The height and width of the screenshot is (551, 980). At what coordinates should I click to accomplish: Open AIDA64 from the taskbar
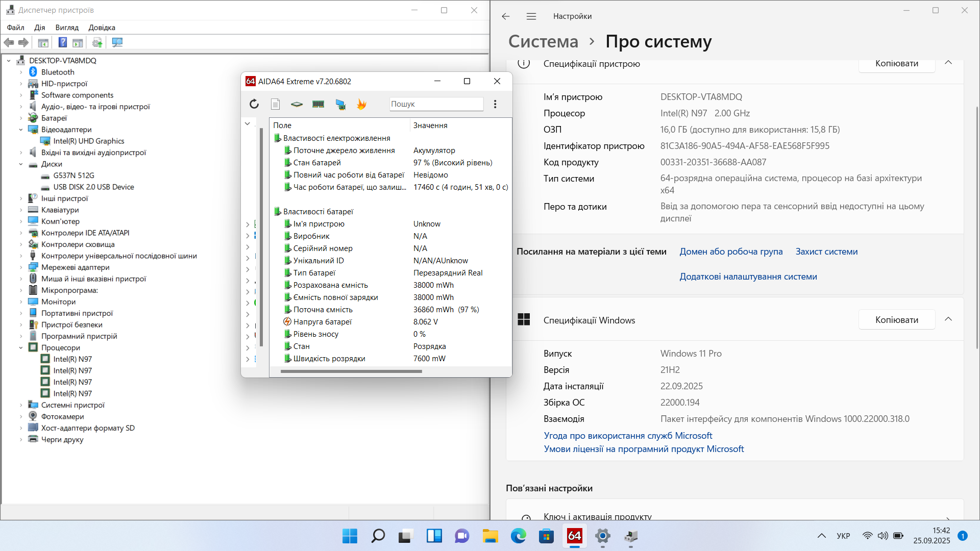[x=575, y=536]
